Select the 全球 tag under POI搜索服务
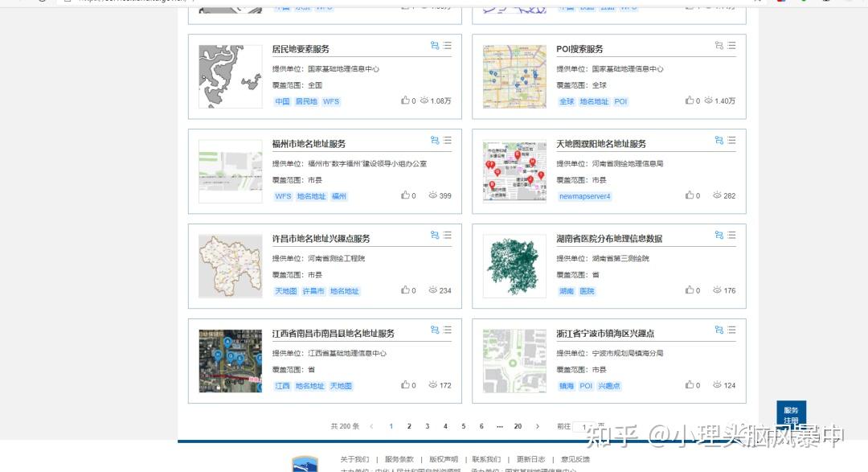 coord(566,101)
